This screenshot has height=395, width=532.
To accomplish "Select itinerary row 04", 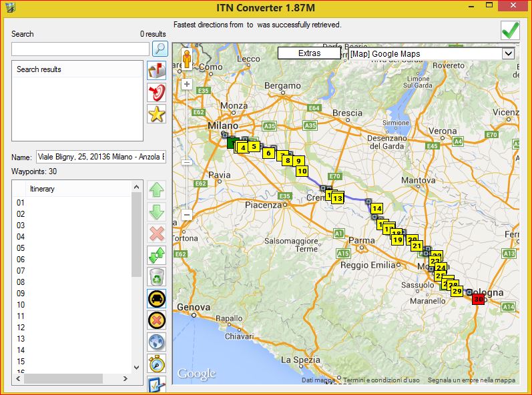I will pos(72,237).
